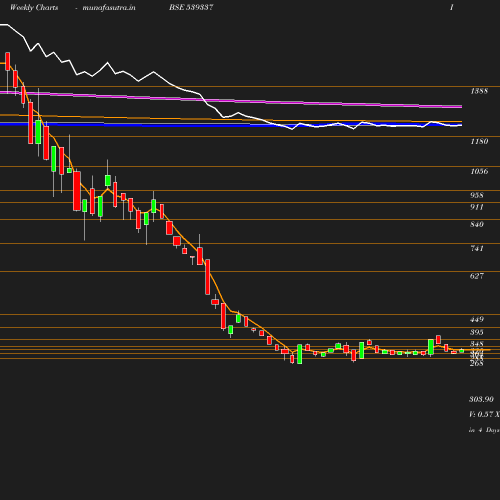The width and height of the screenshot is (500, 500).
Task: Select the 449 price level label
Action: (477, 319)
